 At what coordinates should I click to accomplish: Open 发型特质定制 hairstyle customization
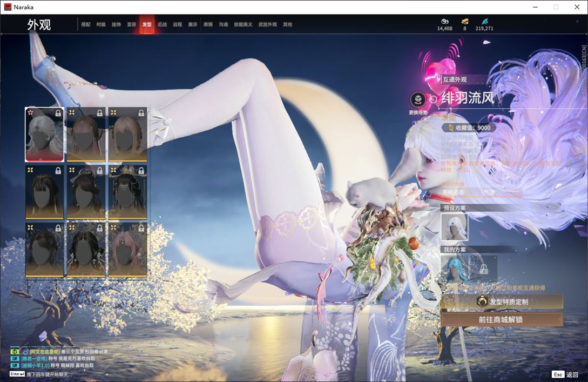tap(502, 301)
